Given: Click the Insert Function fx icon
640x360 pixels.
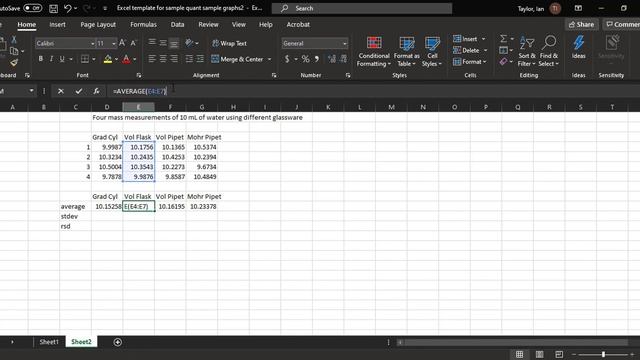Looking at the screenshot, I should click(x=96, y=91).
